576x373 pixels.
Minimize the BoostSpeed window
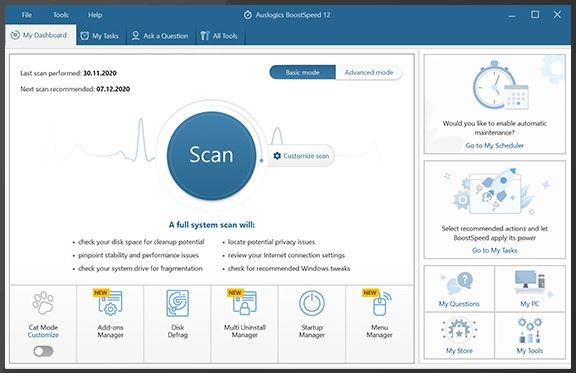point(512,15)
